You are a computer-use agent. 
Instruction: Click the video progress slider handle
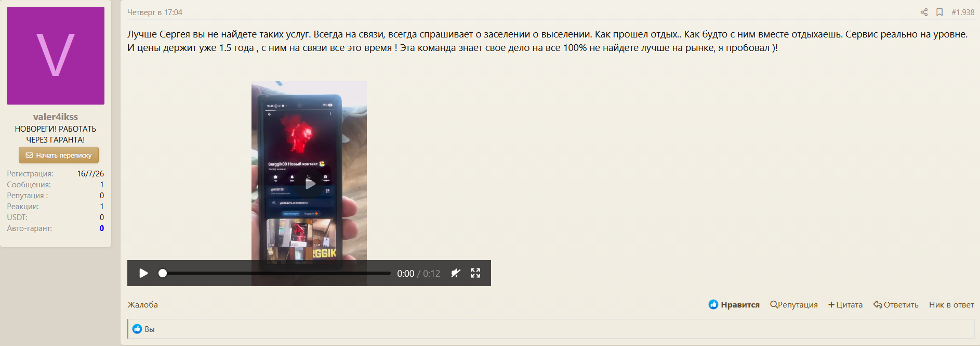coord(163,273)
